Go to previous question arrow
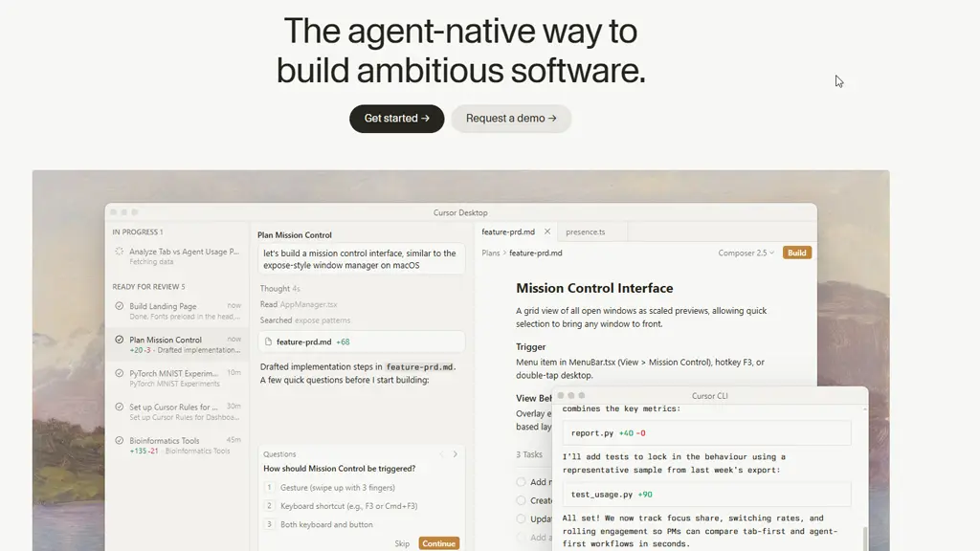 441,454
